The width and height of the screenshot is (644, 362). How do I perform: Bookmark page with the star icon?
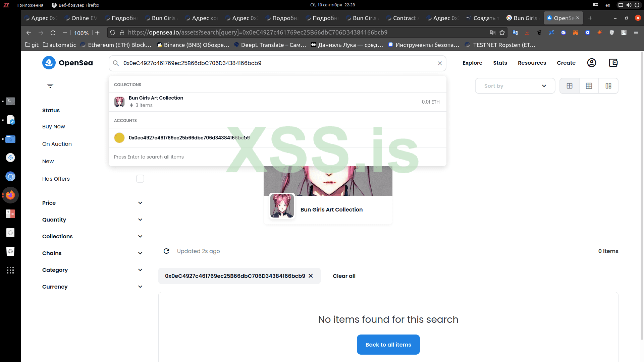coord(502,33)
